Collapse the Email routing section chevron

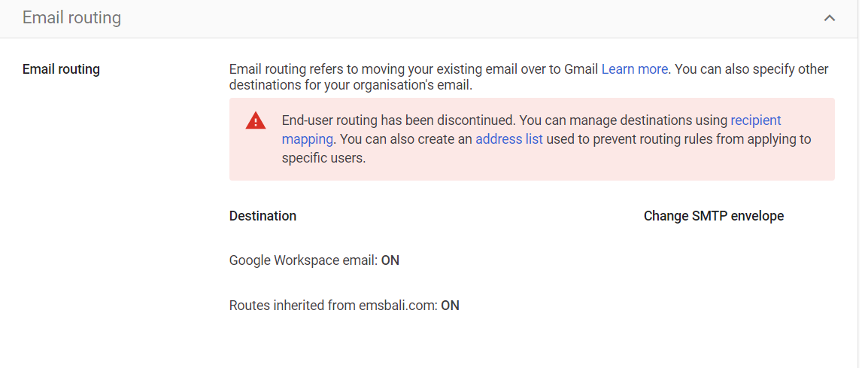pyautogui.click(x=830, y=18)
